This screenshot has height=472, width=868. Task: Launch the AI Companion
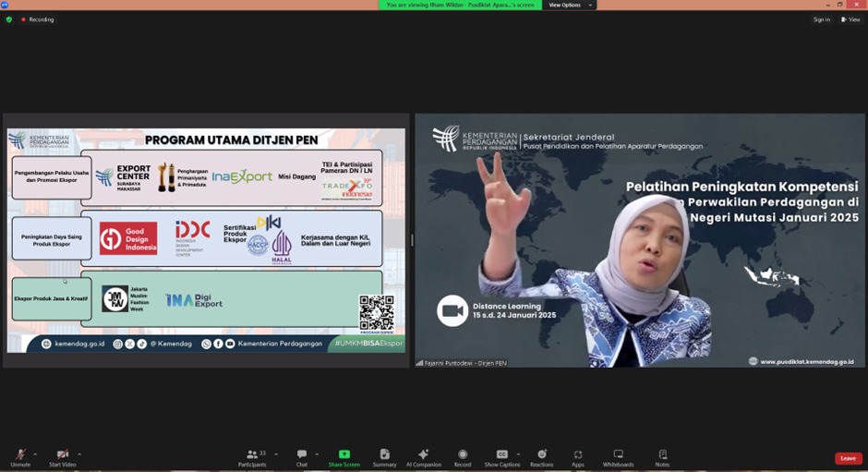point(424,458)
